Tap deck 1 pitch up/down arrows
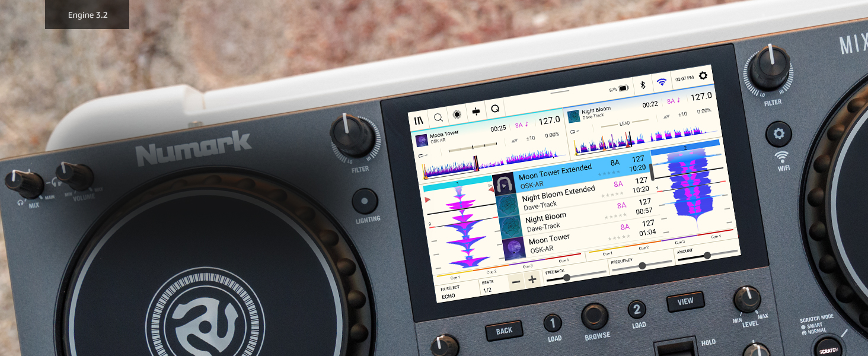868x356 pixels. (x=515, y=141)
